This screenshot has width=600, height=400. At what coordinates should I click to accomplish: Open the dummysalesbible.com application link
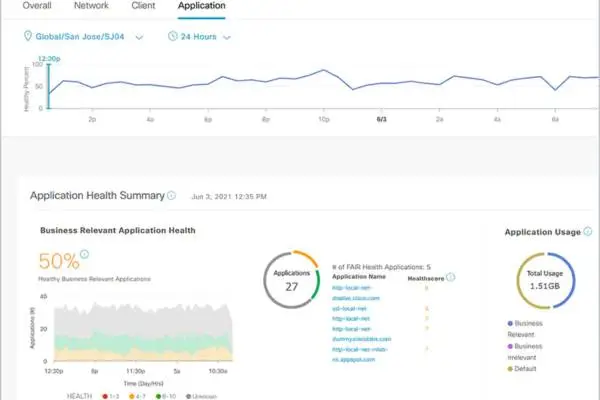pyautogui.click(x=363, y=338)
